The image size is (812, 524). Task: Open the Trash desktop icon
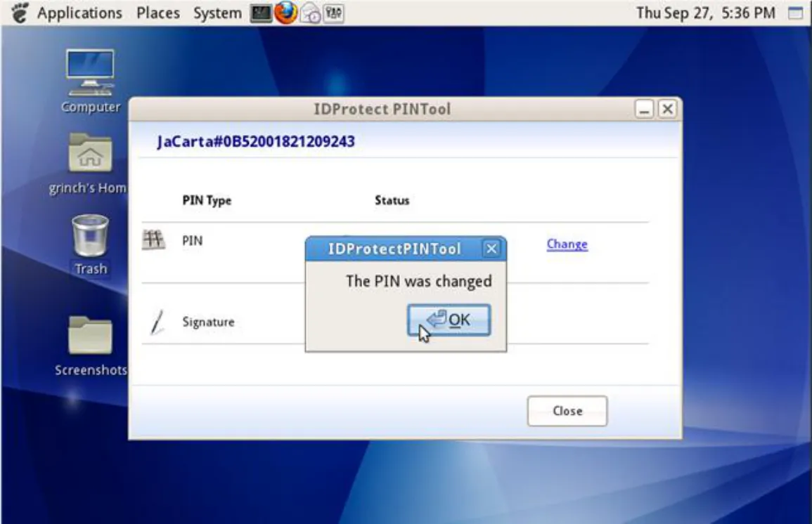pos(91,244)
